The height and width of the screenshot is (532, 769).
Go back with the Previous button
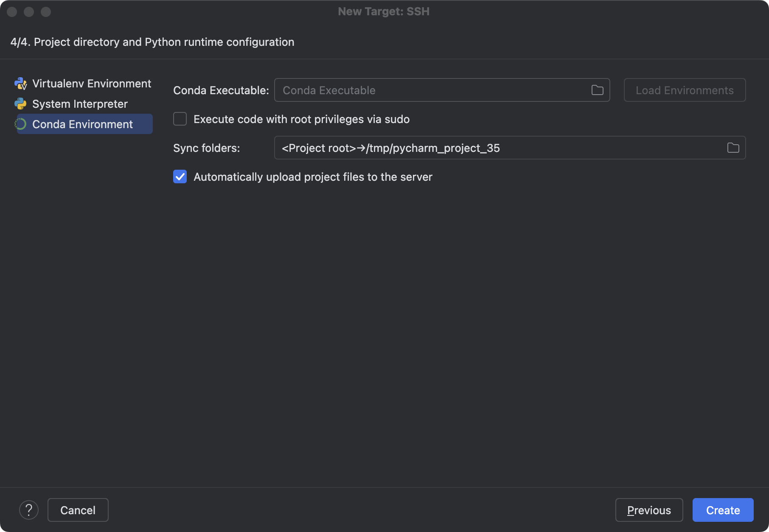click(x=649, y=510)
